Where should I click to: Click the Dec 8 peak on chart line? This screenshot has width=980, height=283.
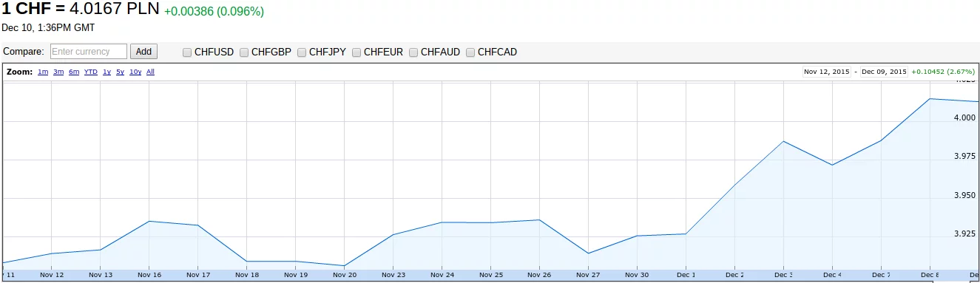tap(930, 98)
